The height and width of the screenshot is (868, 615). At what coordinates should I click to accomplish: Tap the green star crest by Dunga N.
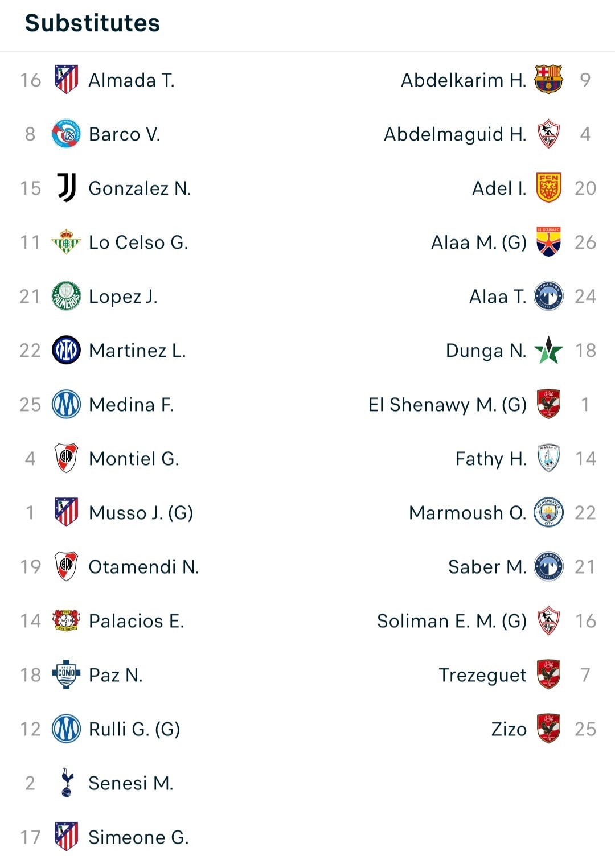(x=548, y=350)
